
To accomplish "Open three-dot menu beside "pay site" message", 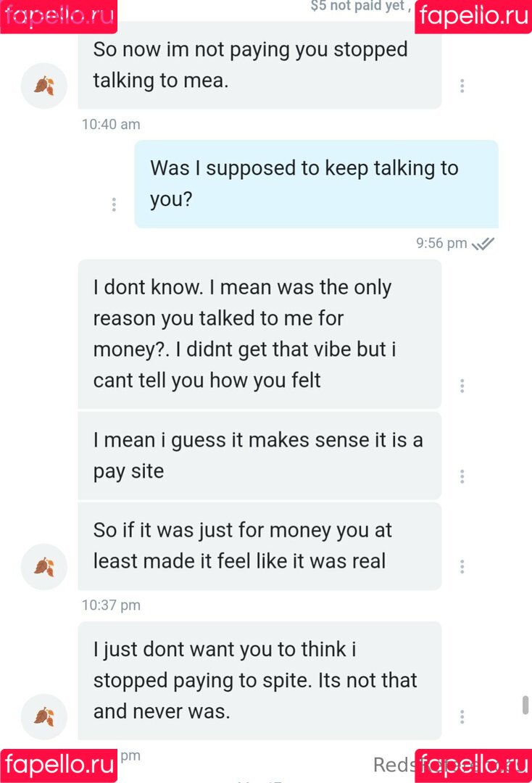I will [462, 476].
